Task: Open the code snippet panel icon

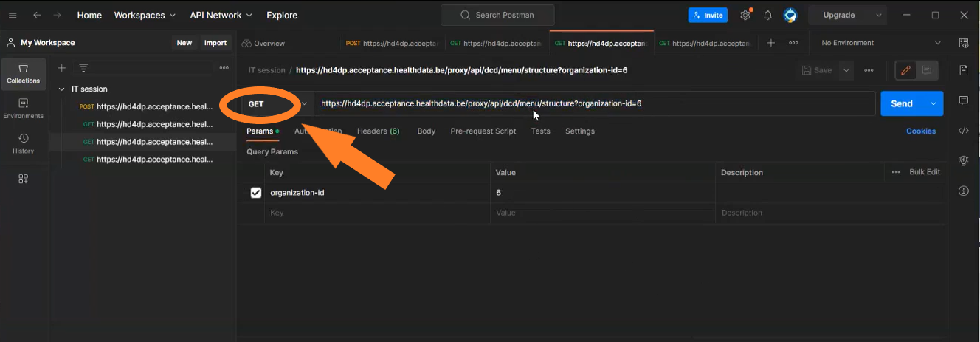Action: 963,131
